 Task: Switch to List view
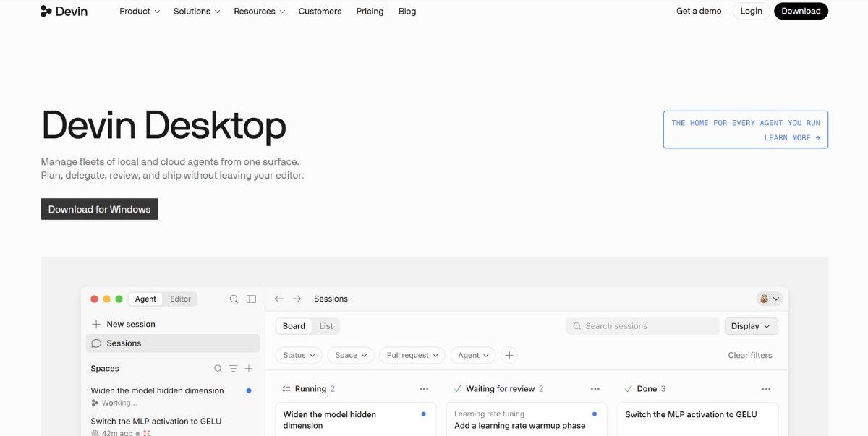(x=326, y=326)
